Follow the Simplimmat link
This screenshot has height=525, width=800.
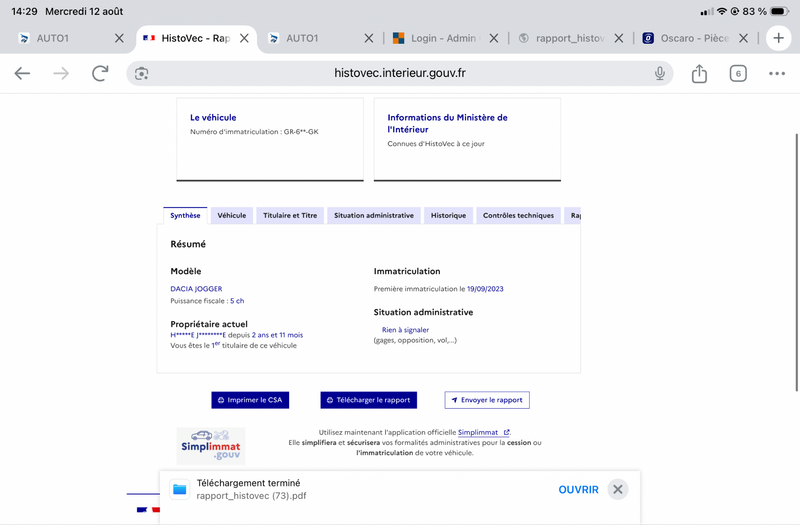pos(483,432)
